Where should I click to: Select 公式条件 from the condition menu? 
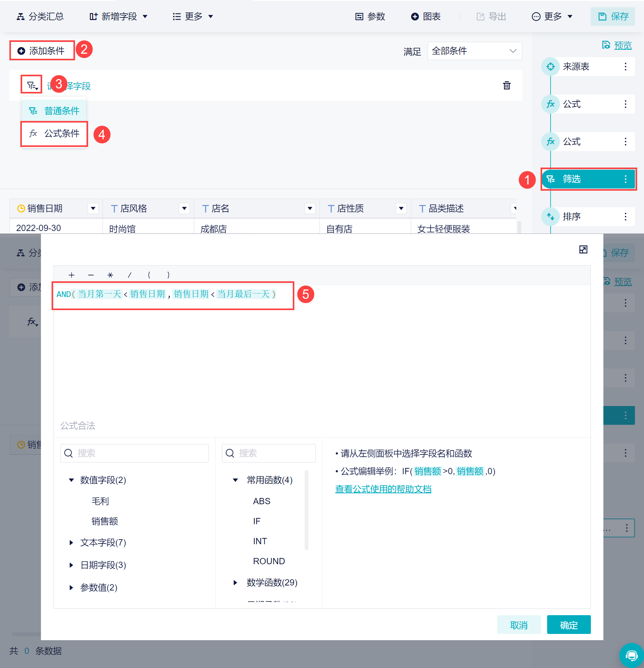[x=54, y=133]
